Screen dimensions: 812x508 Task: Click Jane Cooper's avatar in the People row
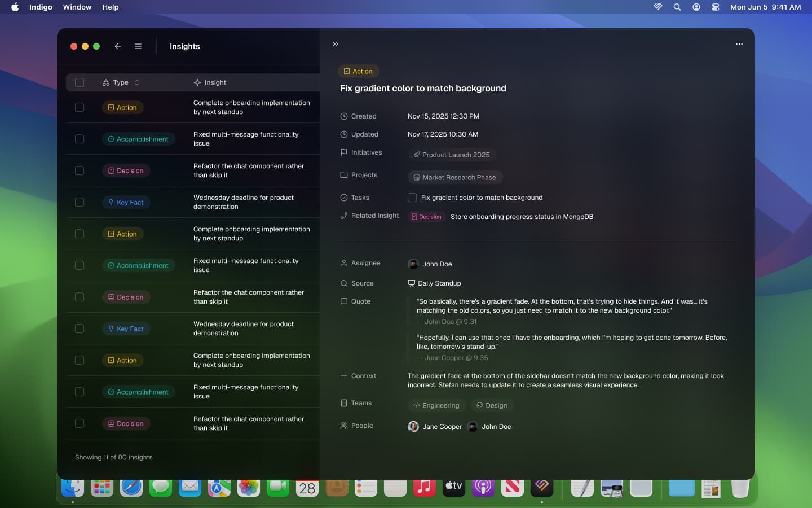[x=413, y=427]
